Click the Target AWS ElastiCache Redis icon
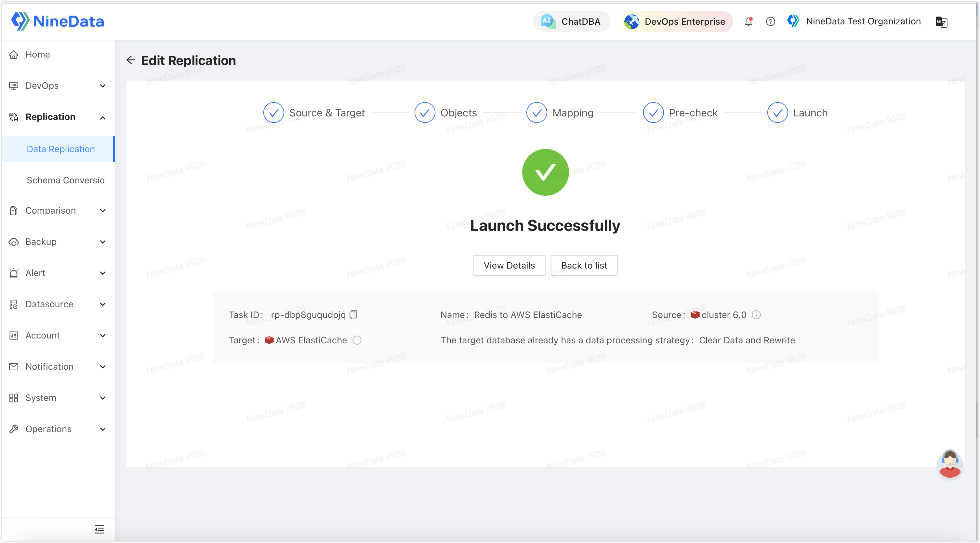The height and width of the screenshot is (543, 980). 269,340
